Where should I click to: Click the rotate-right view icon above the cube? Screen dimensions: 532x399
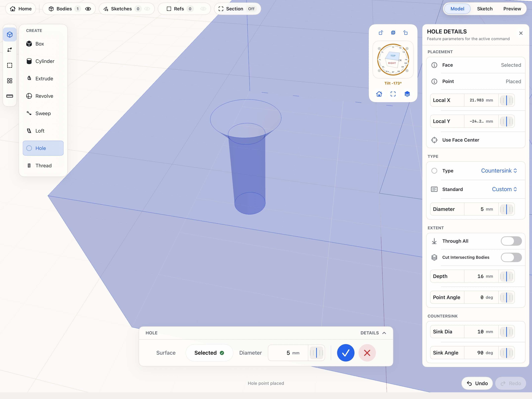[406, 33]
